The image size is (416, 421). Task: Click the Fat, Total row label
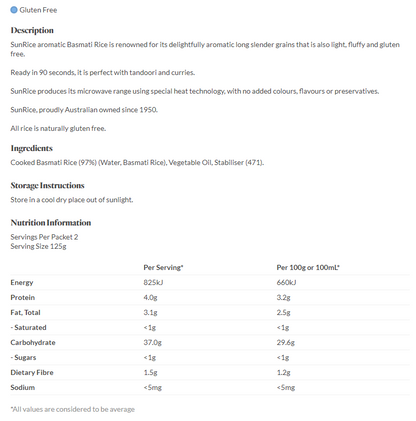click(x=25, y=313)
